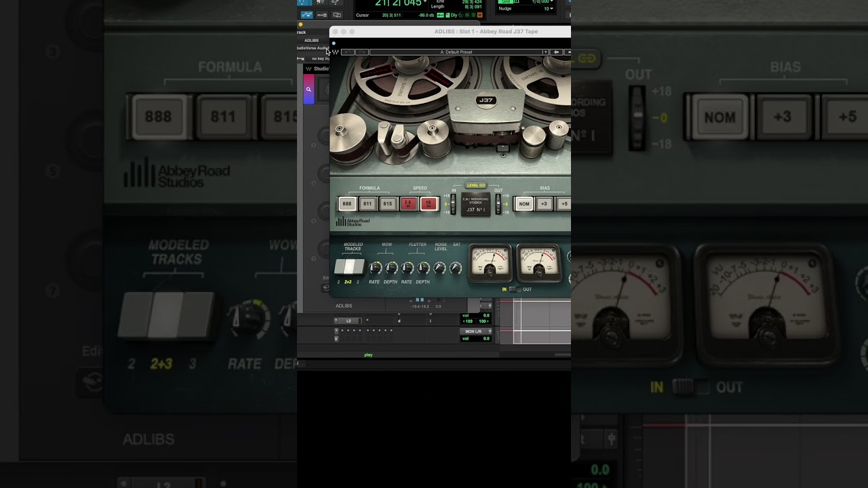Select the 811 tape formula button
The width and height of the screenshot is (868, 488).
[x=367, y=204]
